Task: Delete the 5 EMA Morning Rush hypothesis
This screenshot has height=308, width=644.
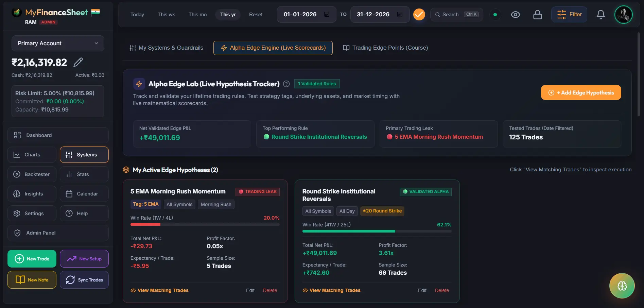Action: 270,290
